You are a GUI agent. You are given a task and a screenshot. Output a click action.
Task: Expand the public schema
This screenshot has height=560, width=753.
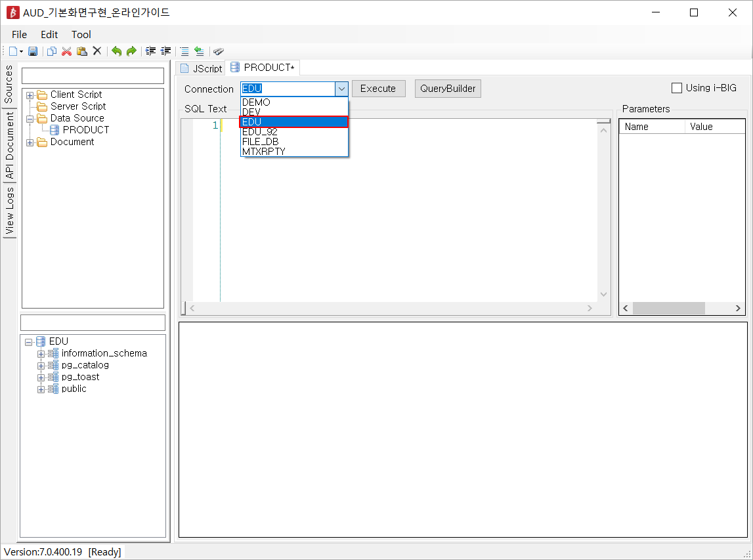(41, 389)
